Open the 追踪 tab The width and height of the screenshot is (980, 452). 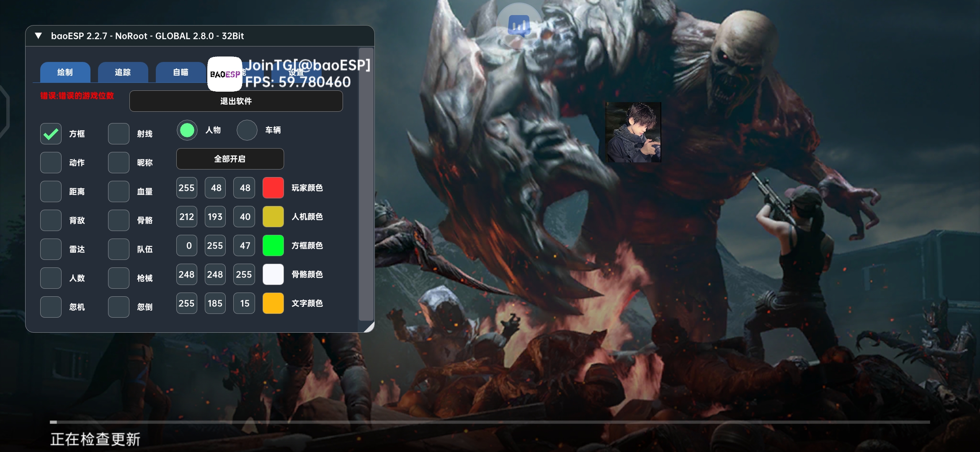(x=123, y=72)
